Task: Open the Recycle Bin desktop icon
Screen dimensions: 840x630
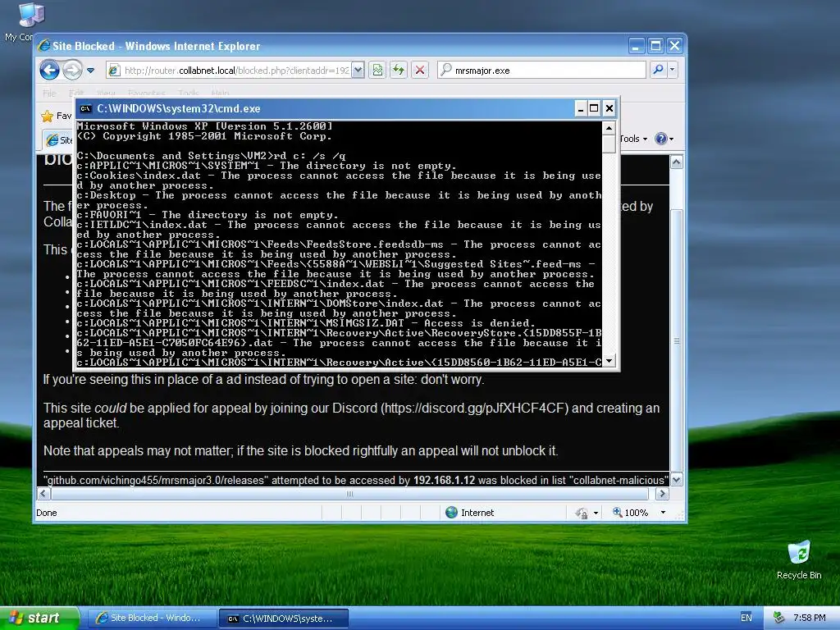Action: point(799,559)
